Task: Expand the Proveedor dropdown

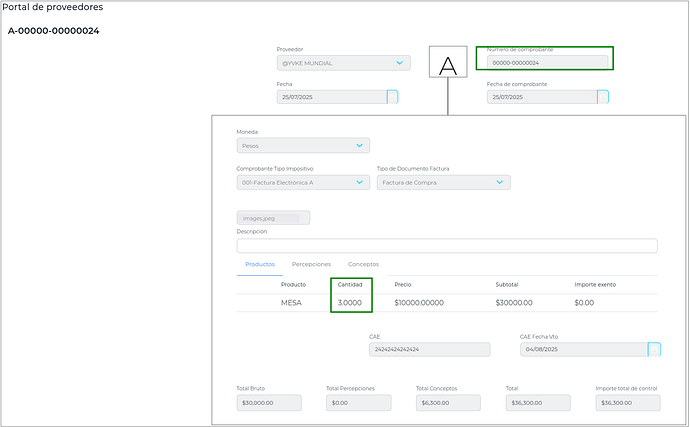Action: coord(401,63)
